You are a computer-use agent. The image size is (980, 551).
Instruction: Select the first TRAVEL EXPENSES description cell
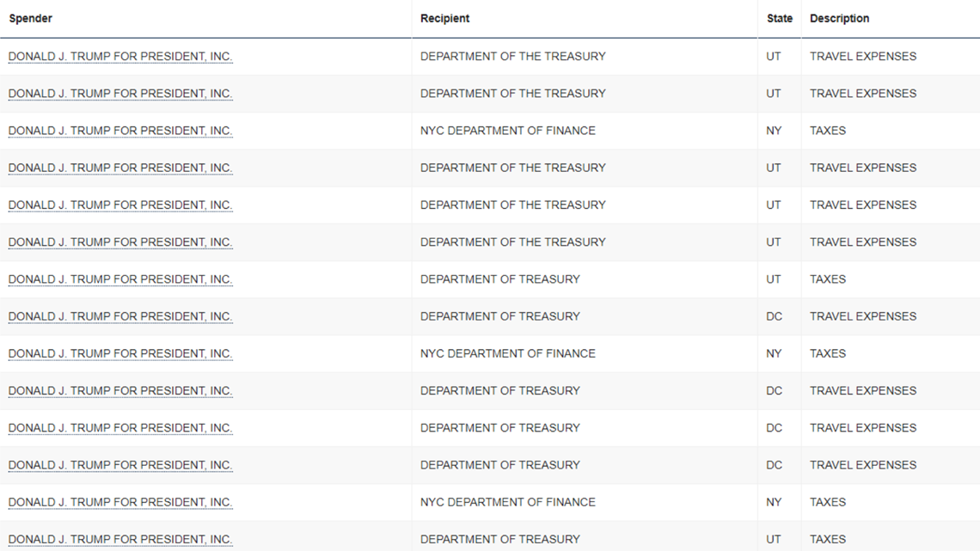coord(863,56)
